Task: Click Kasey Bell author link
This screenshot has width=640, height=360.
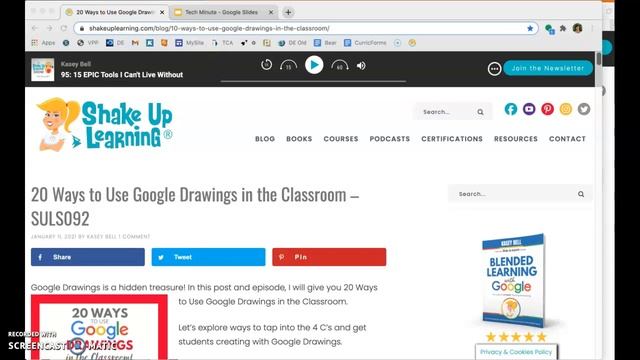Action: point(102,237)
